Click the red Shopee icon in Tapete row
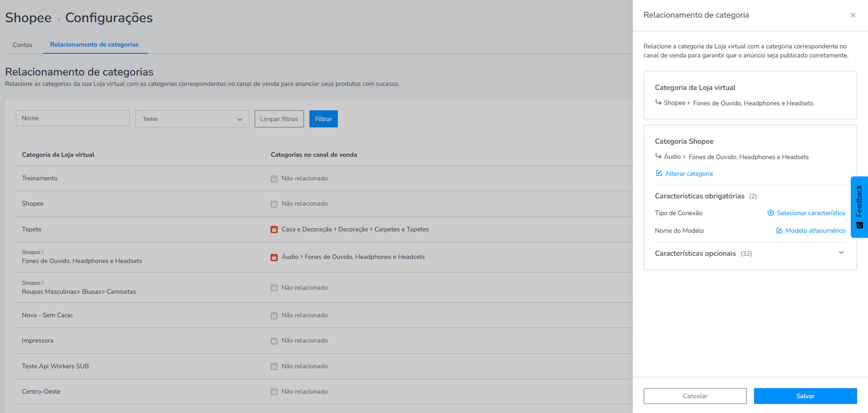 274,230
